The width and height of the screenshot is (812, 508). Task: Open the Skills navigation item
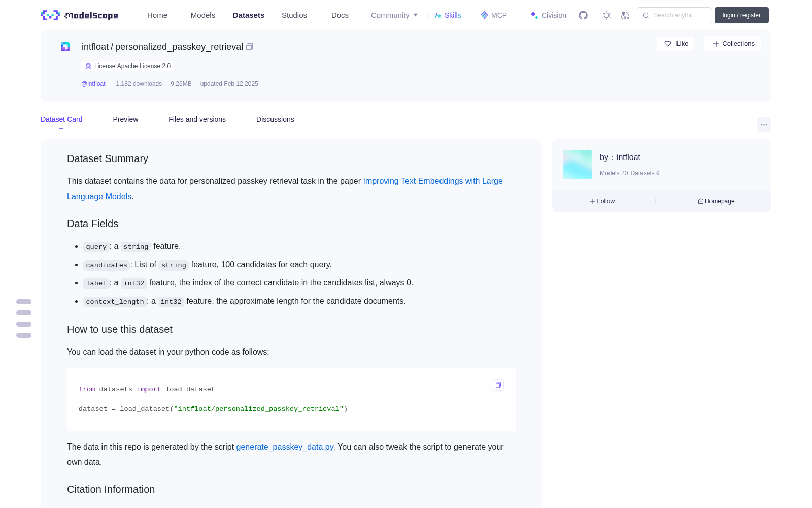[448, 15]
